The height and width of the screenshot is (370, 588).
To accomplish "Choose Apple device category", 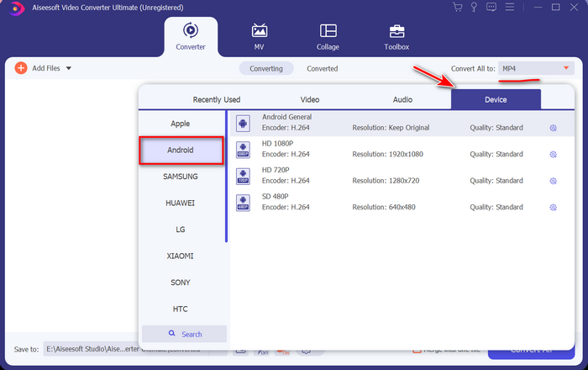I will pos(181,124).
